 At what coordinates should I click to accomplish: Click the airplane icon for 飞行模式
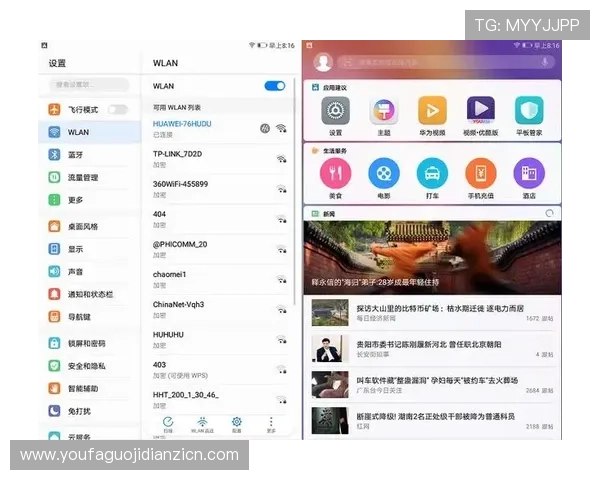click(x=54, y=109)
